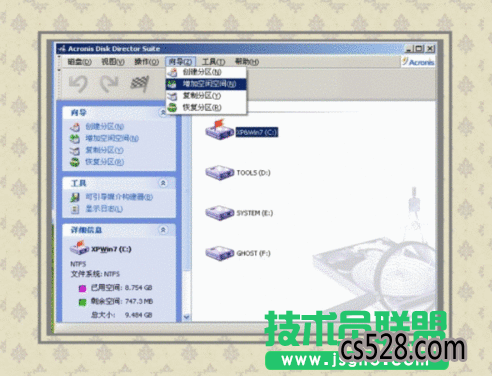
Task: Click the checkered flag Commit icon
Action: (x=139, y=83)
